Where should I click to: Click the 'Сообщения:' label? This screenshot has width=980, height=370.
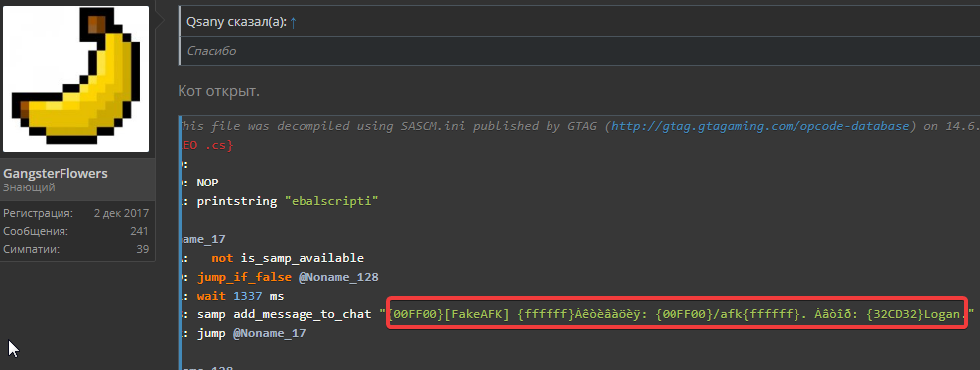point(36,231)
